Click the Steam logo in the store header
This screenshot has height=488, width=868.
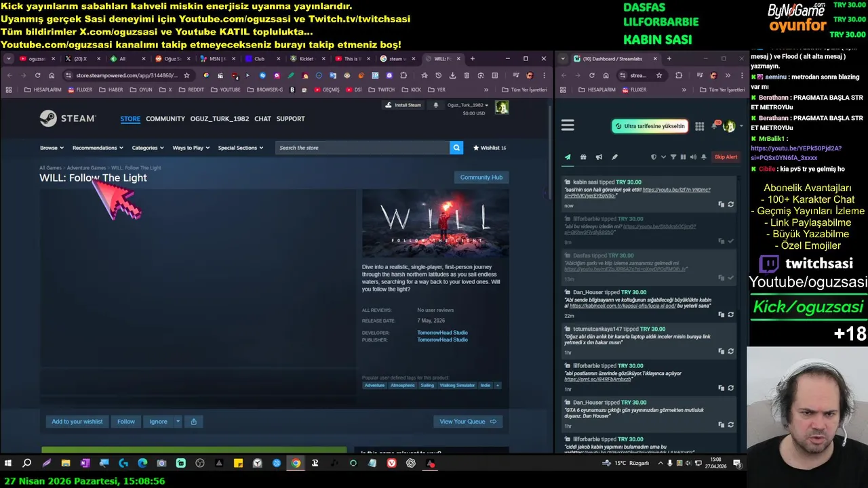pyautogui.click(x=68, y=119)
